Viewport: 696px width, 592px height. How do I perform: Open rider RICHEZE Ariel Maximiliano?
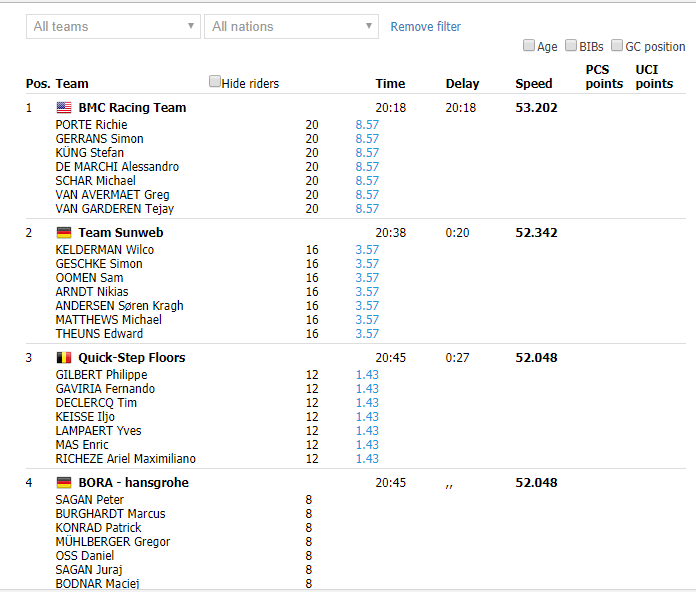click(126, 459)
